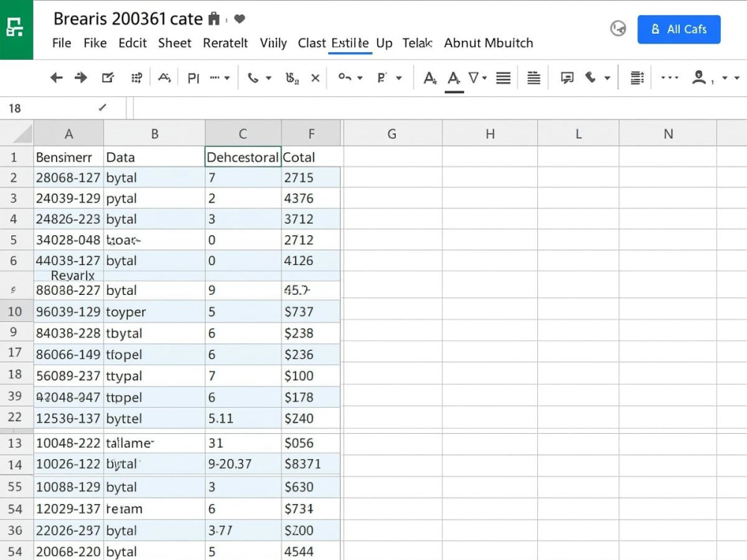The width and height of the screenshot is (747, 560).
Task: Click cell containing 'toyper'
Action: 155,311
